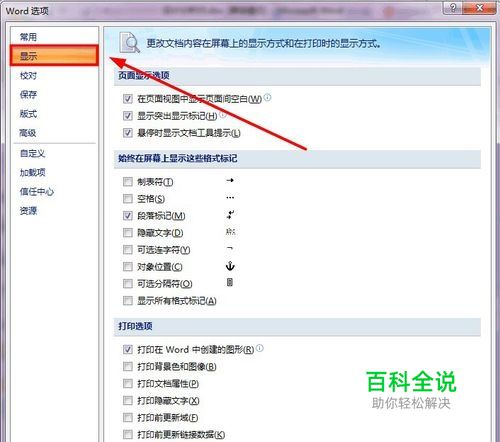Enable 可选连字符 checkbox
This screenshot has width=500, height=442.
[x=128, y=250]
